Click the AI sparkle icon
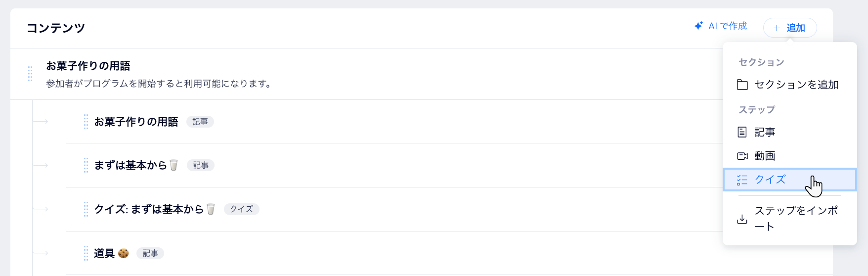The image size is (868, 276). click(x=698, y=26)
